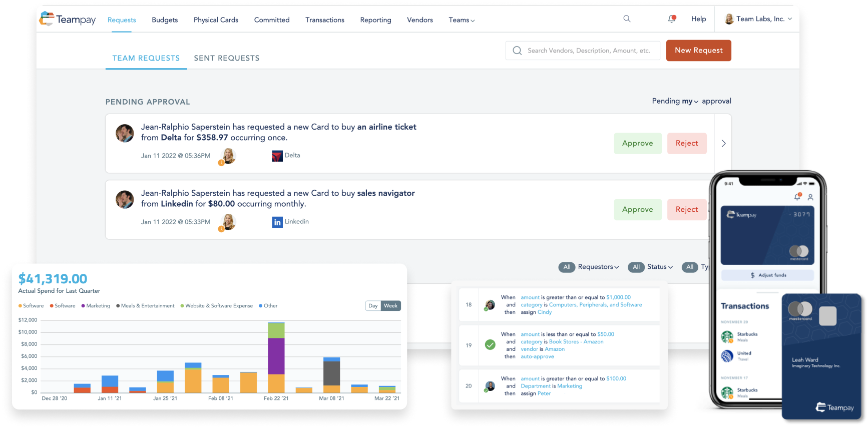Click the green Website & Software Expense legend dot
Viewport: 868px width, 429px height.
pyautogui.click(x=182, y=306)
